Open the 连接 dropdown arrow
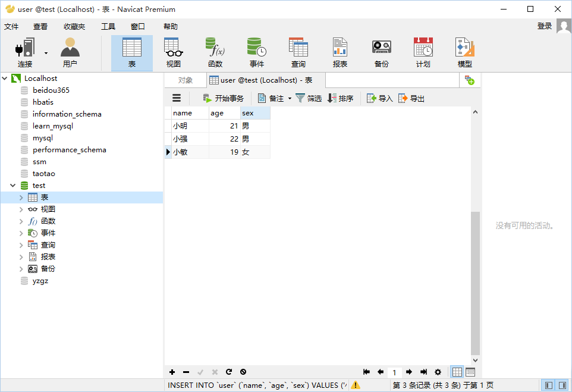Image resolution: width=572 pixels, height=392 pixels. click(x=46, y=54)
